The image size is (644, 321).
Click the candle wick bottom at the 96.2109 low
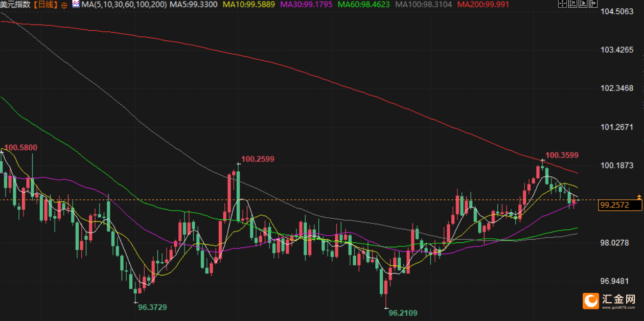pos(386,307)
